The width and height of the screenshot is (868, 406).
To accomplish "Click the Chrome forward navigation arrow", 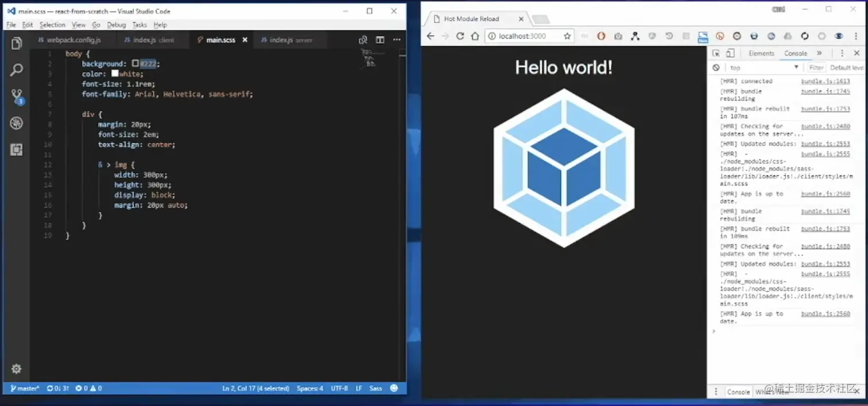I will coord(445,36).
